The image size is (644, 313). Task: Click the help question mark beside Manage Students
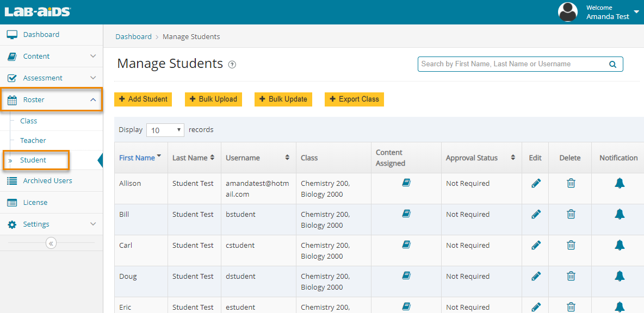pos(232,65)
